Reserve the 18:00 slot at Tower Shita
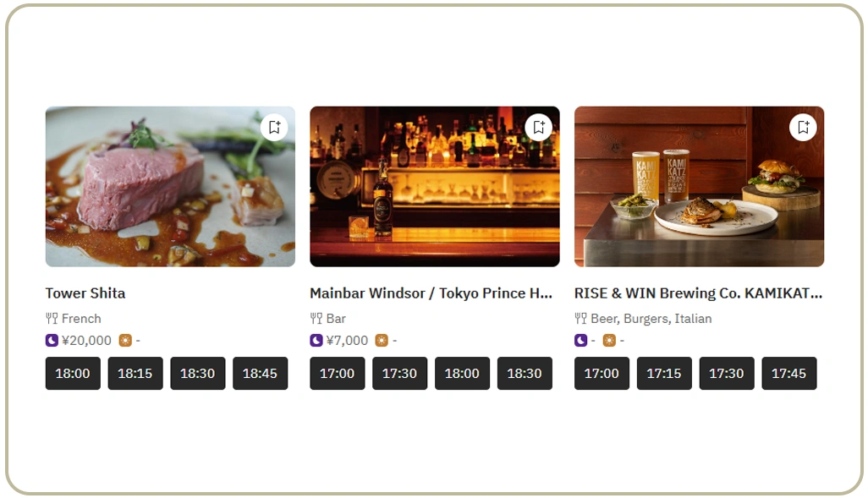Image resolution: width=868 pixels, height=498 pixels. [x=72, y=373]
